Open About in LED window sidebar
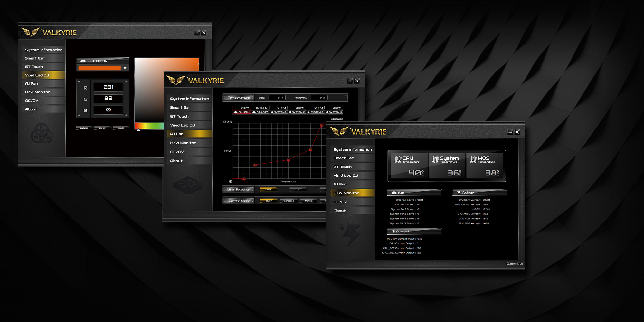This screenshot has height=322, width=644. [44, 109]
